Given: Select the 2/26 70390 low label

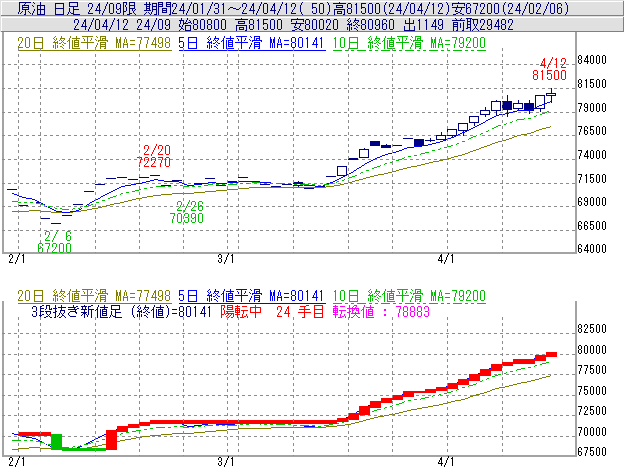Looking at the screenshot, I should coord(187,212).
